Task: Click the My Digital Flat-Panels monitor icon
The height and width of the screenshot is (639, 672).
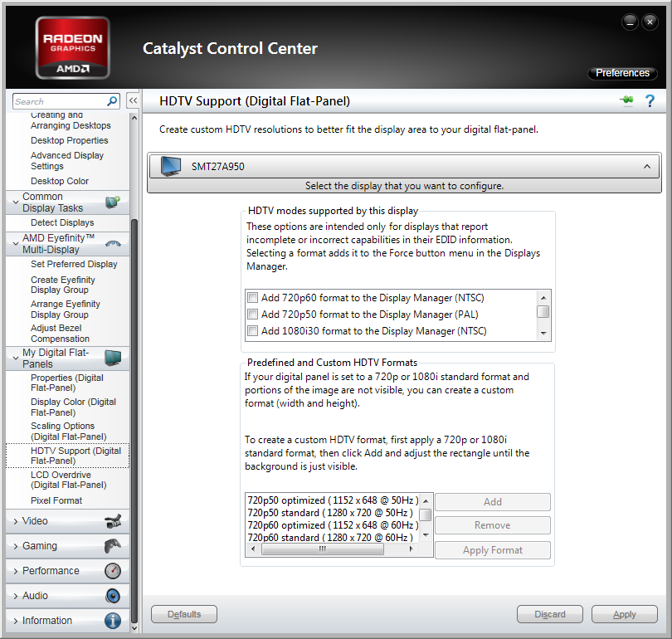Action: (x=113, y=358)
